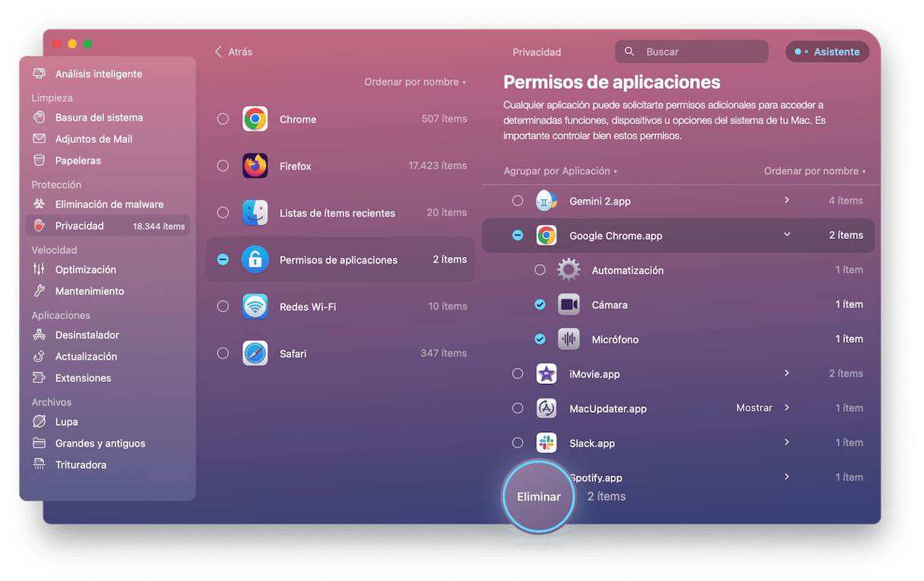Image resolution: width=924 pixels, height=581 pixels.
Task: Click the Safari compass icon
Action: click(255, 354)
